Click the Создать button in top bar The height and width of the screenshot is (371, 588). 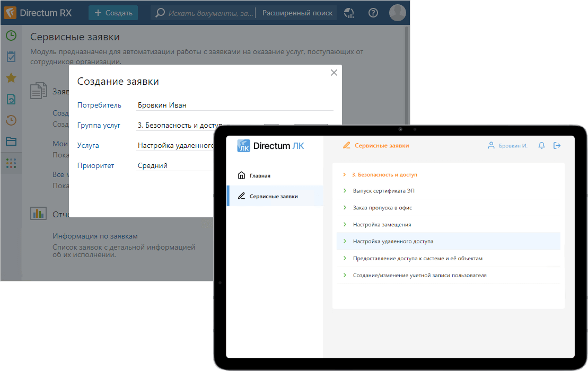113,13
